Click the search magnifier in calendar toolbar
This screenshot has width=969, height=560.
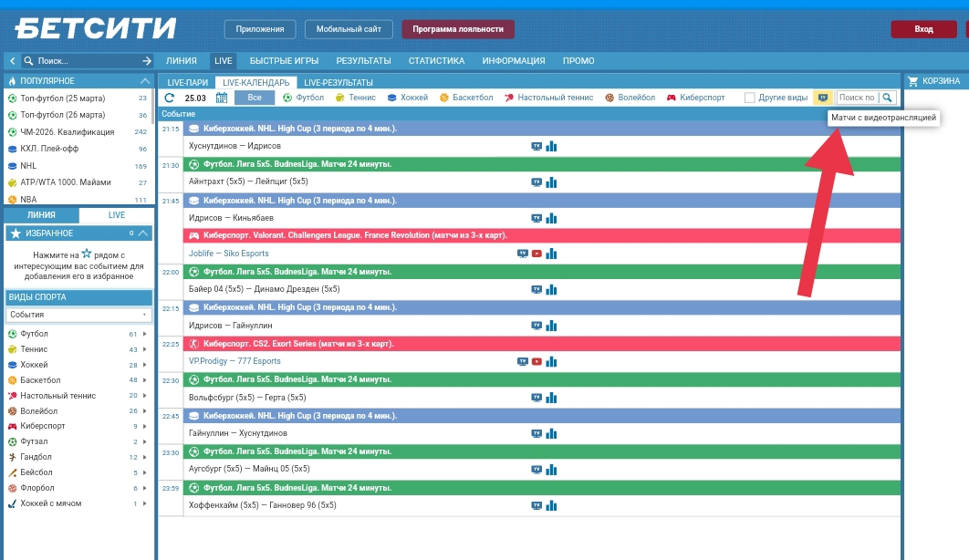click(x=887, y=98)
